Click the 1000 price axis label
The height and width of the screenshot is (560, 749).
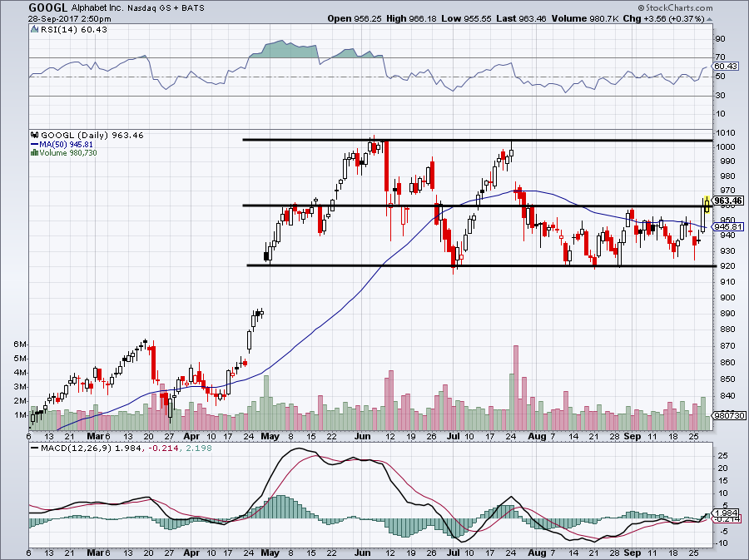(x=725, y=147)
